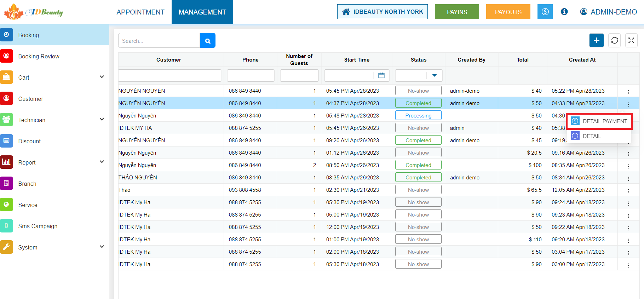Click the PAYINS button
Screen dimensions: 644x299
click(457, 12)
